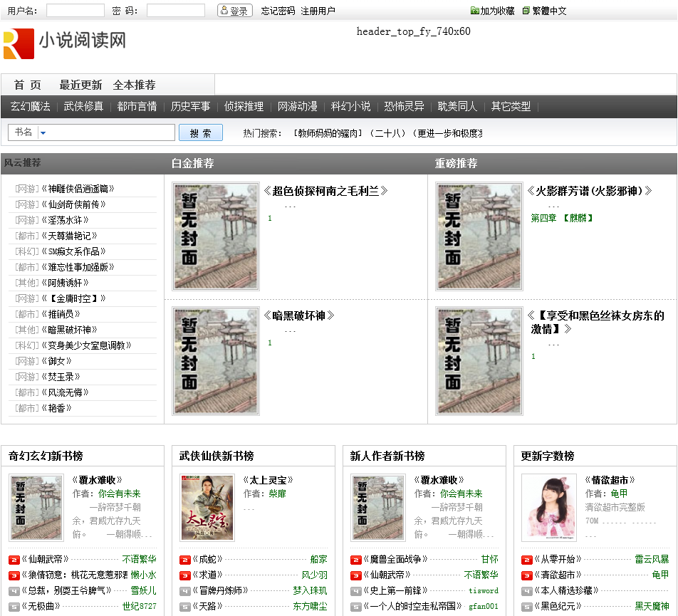
Task: Open 《太上灵宝》 title link
Action: (x=268, y=480)
